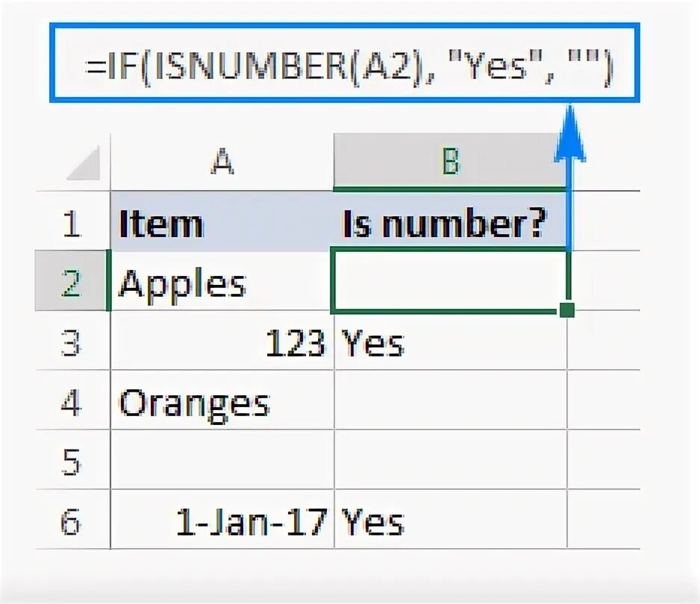Viewport: 700px width, 604px height.
Task: Select the 1-Jan-17 date cell
Action: [x=222, y=519]
